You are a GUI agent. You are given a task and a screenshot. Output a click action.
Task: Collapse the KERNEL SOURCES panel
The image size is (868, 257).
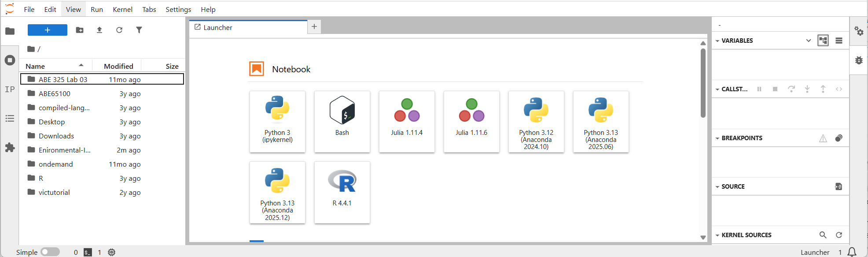(717, 235)
